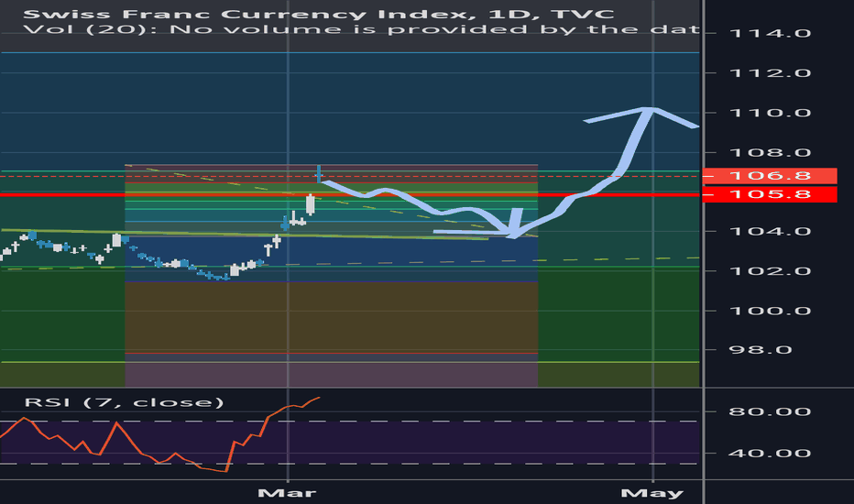The width and height of the screenshot is (854, 504).
Task: Click the 100.0 price axis value
Action: tap(770, 312)
